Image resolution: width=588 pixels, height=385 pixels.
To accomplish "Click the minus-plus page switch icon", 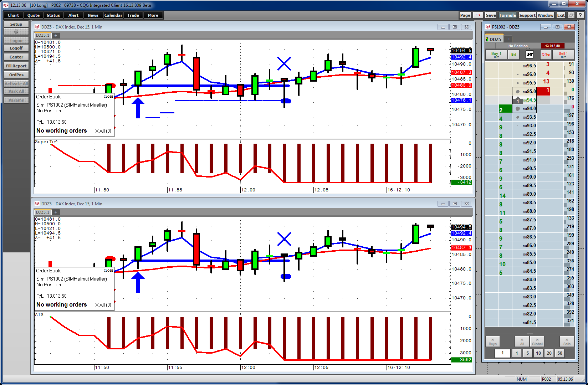I will (x=478, y=15).
